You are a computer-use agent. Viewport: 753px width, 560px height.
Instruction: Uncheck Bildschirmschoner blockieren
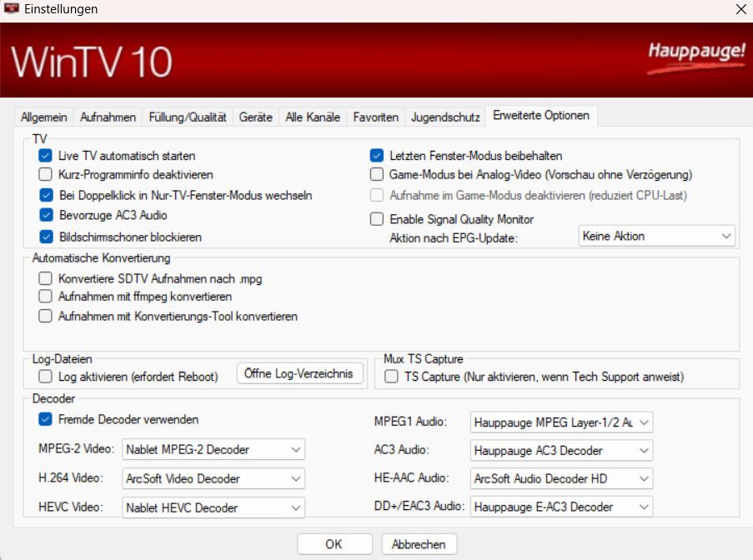tap(46, 237)
